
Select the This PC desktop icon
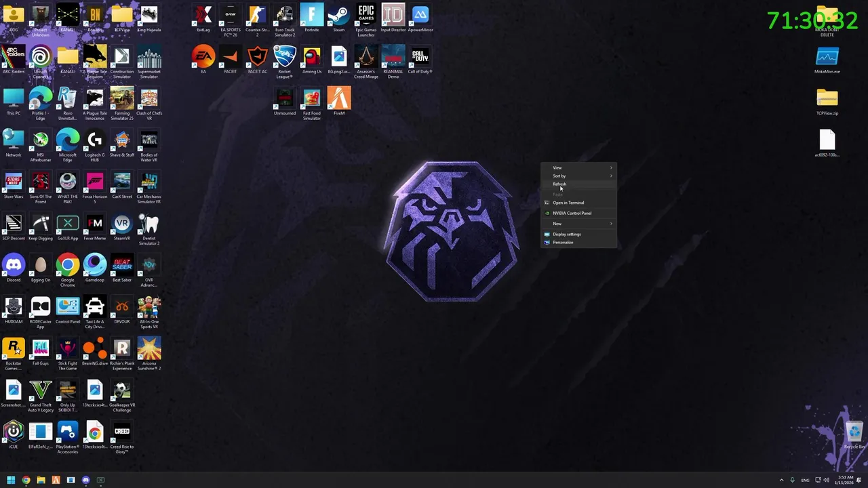[14, 102]
